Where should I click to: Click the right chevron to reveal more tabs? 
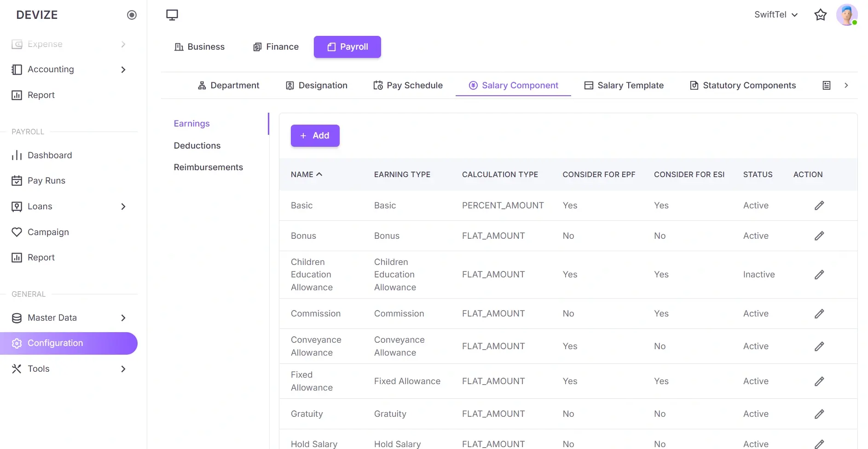(846, 85)
